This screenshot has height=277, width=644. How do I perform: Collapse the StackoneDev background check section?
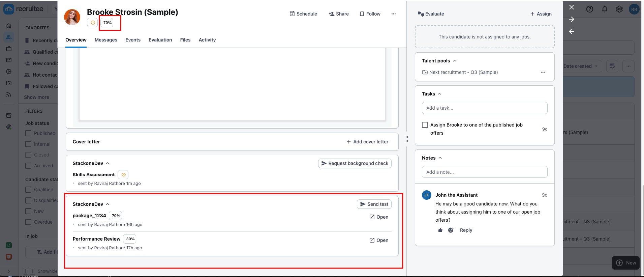(108, 163)
